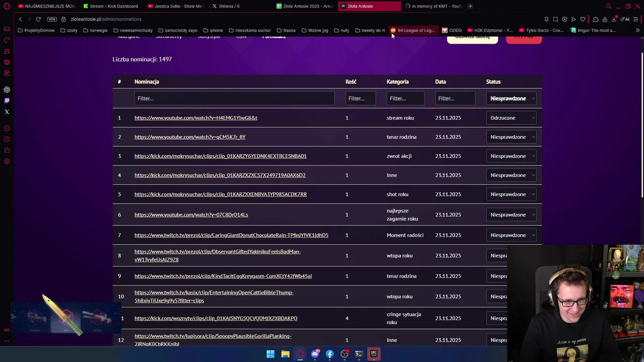Open YouTube link qCM5K7r_fiY nomination
The height and width of the screenshot is (362, 644).
pyautogui.click(x=190, y=137)
